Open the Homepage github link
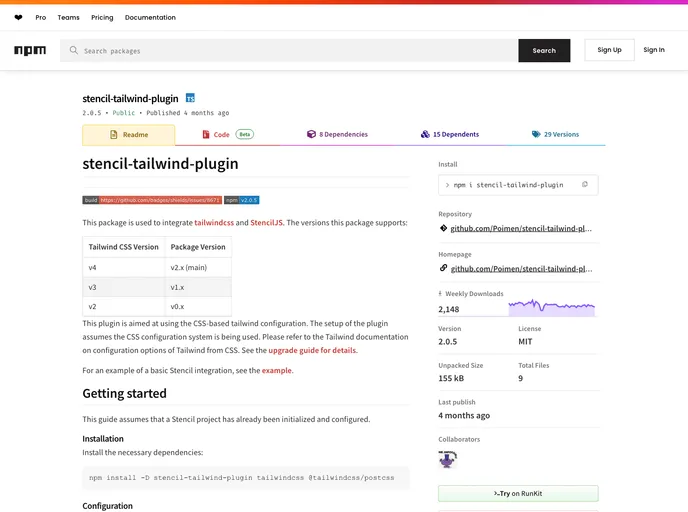Viewport: 688px width, 512px height. (521, 269)
